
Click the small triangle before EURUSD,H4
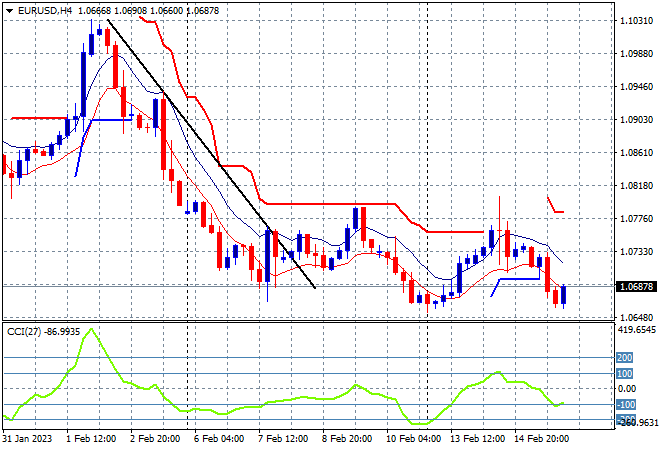tap(9, 11)
